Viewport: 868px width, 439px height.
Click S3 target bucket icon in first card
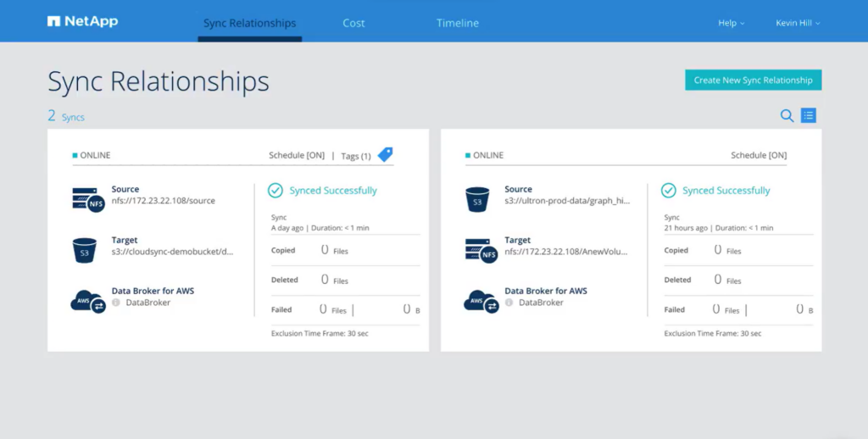pyautogui.click(x=84, y=250)
